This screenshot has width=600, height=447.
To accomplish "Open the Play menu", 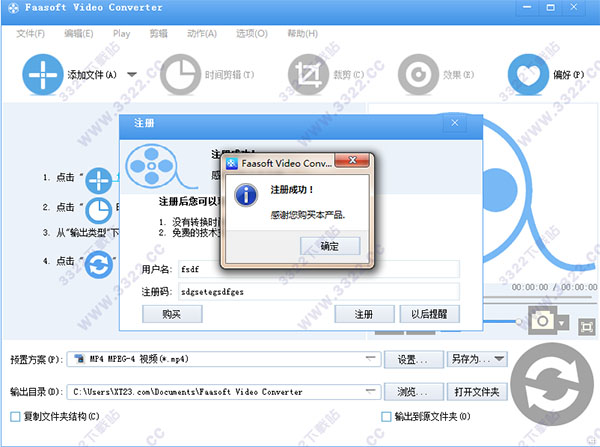I will 121,34.
